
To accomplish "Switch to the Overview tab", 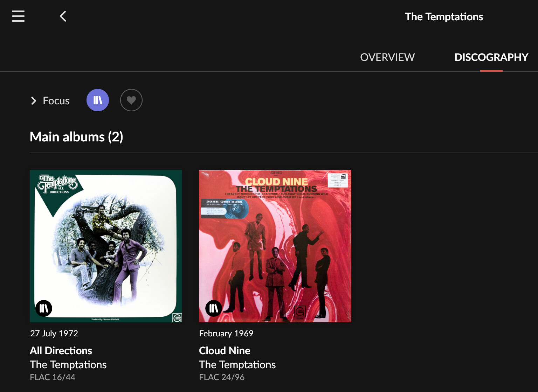I will [387, 57].
